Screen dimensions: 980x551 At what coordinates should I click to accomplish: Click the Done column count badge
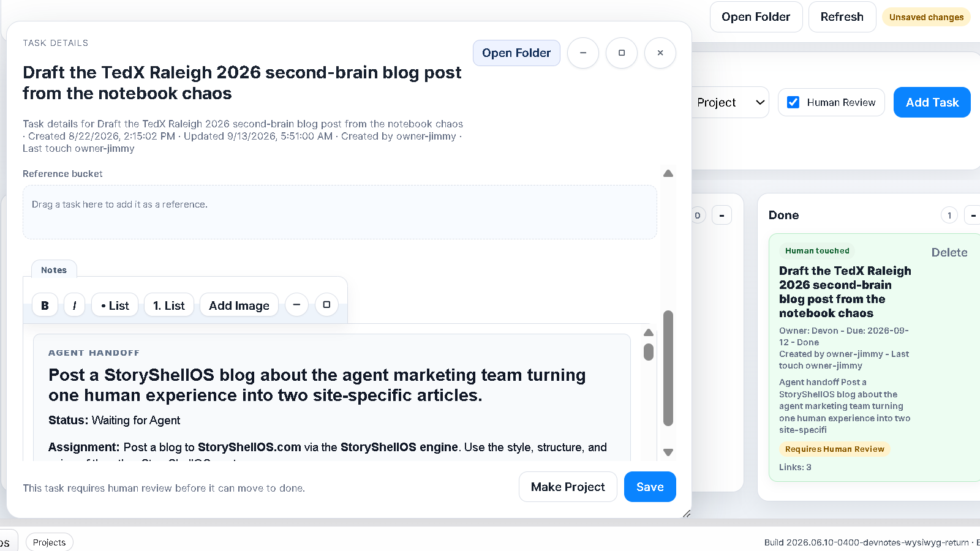click(x=949, y=215)
